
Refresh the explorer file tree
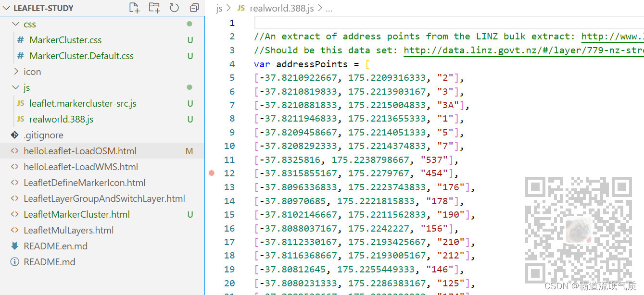[174, 8]
